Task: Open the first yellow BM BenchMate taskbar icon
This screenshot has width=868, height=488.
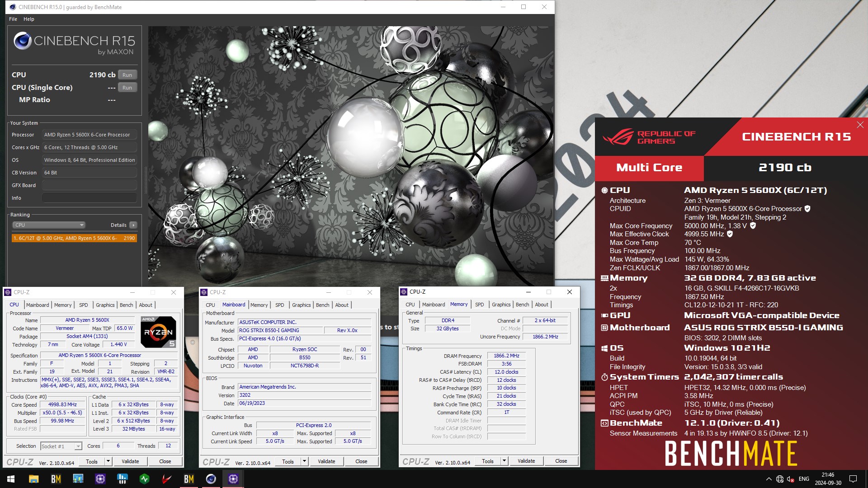Action: (56, 479)
